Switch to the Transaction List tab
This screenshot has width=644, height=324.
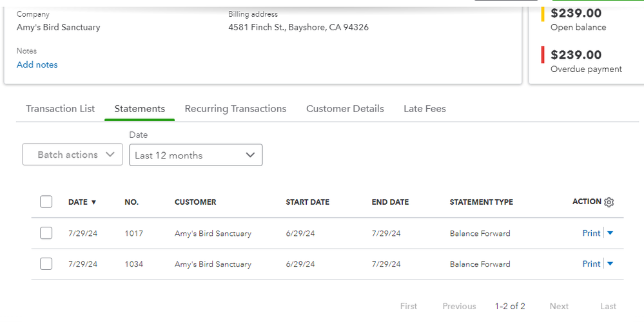(x=60, y=109)
